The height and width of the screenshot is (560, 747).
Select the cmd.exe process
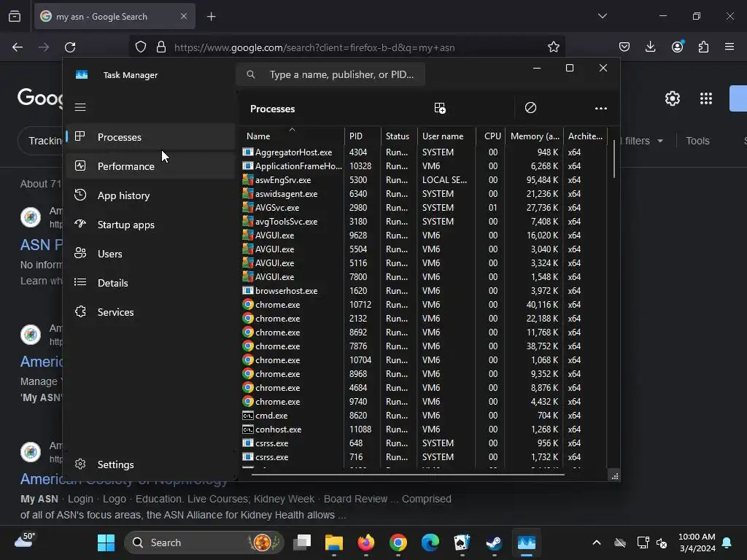[424, 415]
